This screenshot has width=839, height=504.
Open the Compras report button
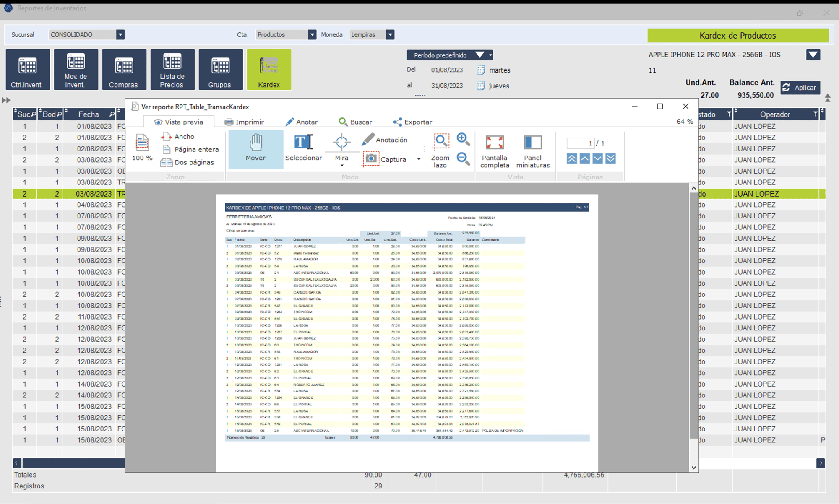click(x=124, y=70)
